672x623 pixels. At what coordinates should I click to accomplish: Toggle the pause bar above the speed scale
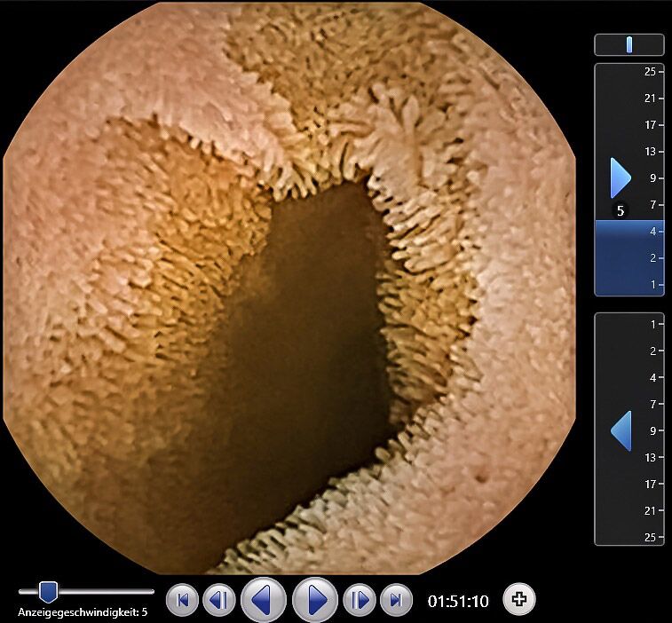pos(629,44)
